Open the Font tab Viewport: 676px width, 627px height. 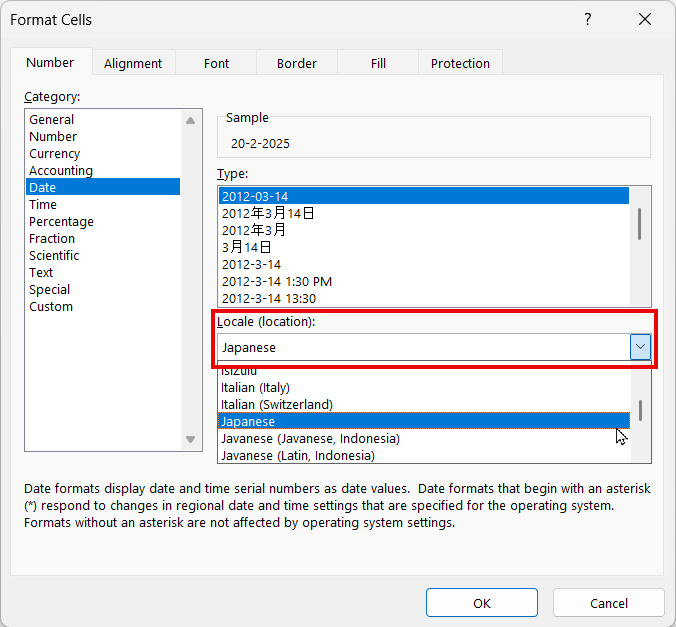[x=216, y=63]
